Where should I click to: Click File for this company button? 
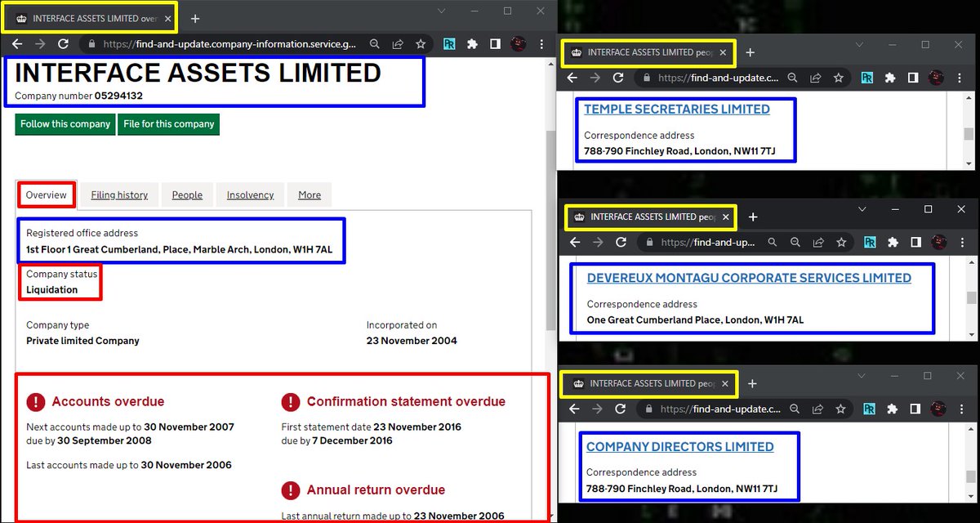point(168,124)
